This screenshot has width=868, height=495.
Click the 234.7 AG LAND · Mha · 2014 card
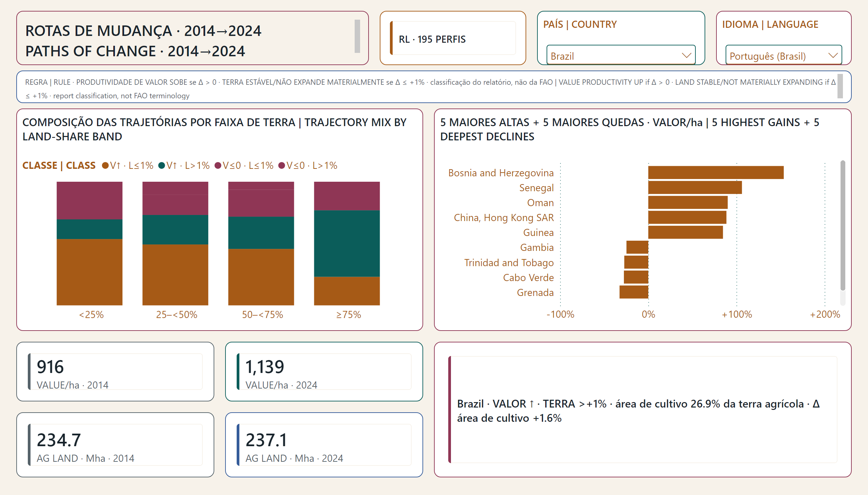point(115,445)
